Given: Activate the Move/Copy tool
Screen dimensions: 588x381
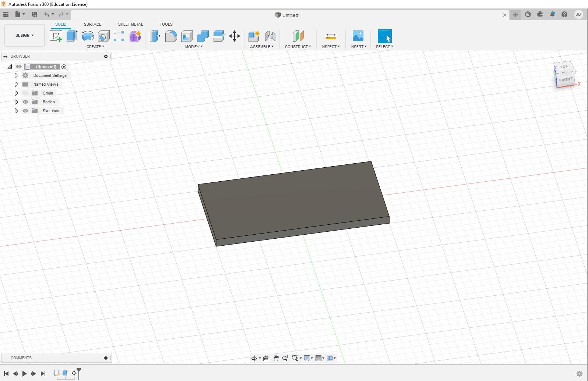Looking at the screenshot, I should click(x=235, y=36).
